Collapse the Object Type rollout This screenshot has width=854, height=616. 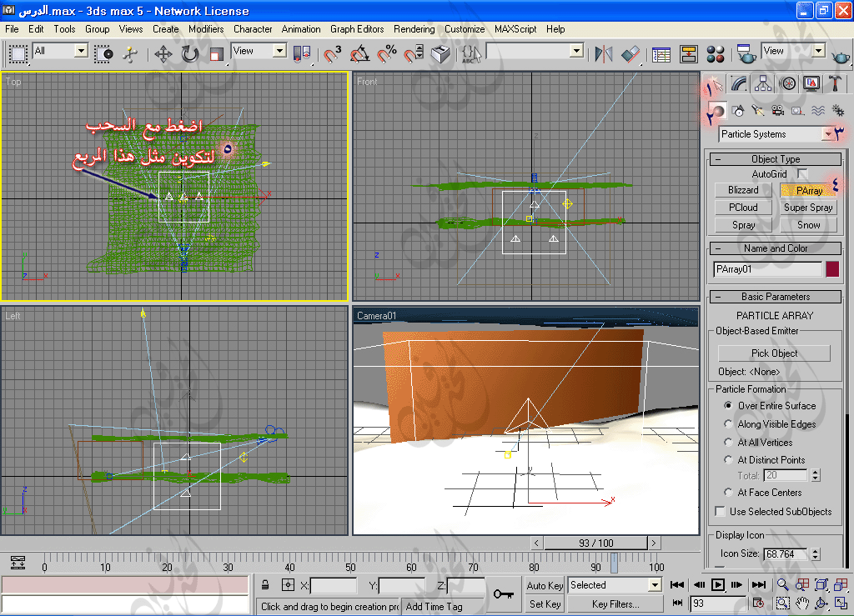[x=776, y=159]
